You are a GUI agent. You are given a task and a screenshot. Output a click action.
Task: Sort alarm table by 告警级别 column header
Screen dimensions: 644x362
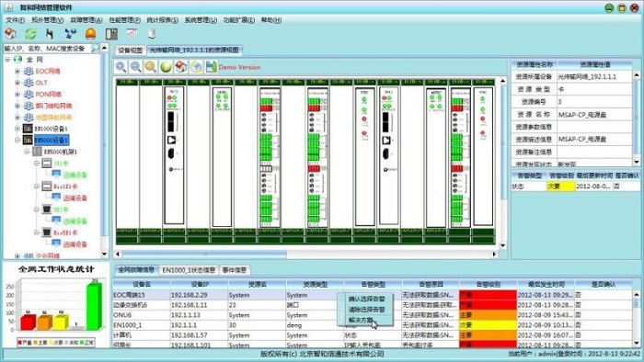pos(488,284)
